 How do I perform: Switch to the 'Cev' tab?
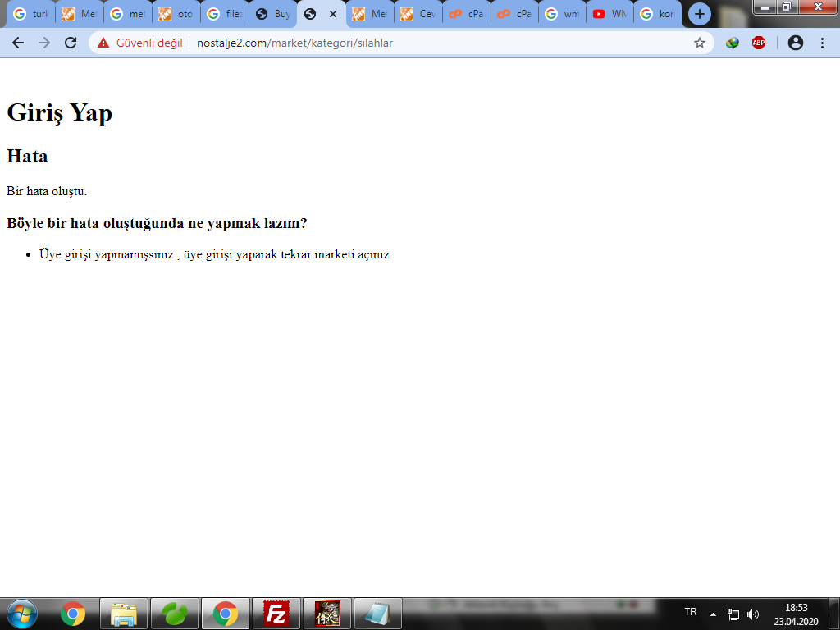tap(418, 14)
